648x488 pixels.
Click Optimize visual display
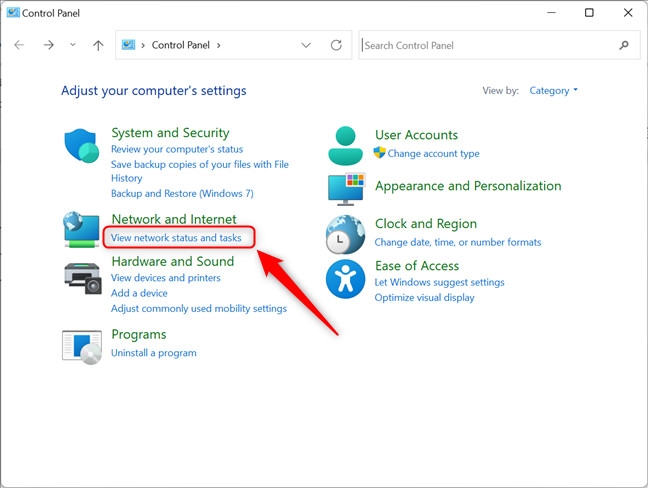pyautogui.click(x=424, y=298)
